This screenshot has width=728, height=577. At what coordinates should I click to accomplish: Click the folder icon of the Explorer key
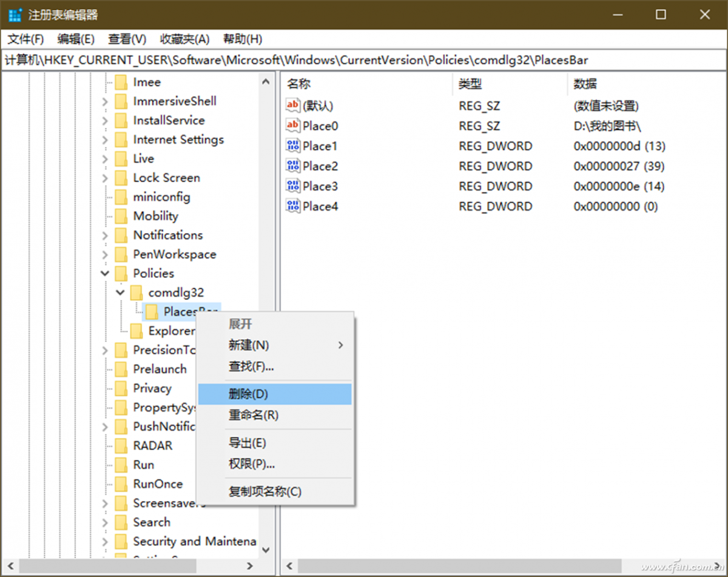(x=136, y=331)
